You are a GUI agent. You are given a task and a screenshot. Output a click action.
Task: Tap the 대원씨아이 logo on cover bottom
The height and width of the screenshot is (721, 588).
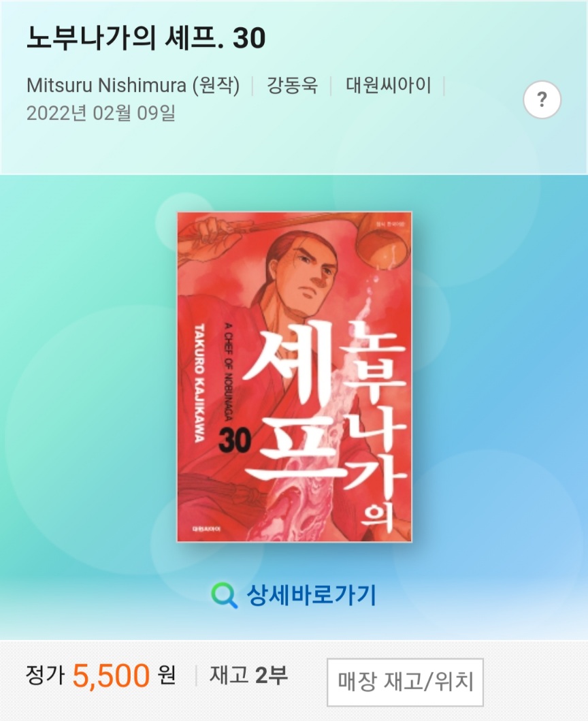tap(206, 529)
